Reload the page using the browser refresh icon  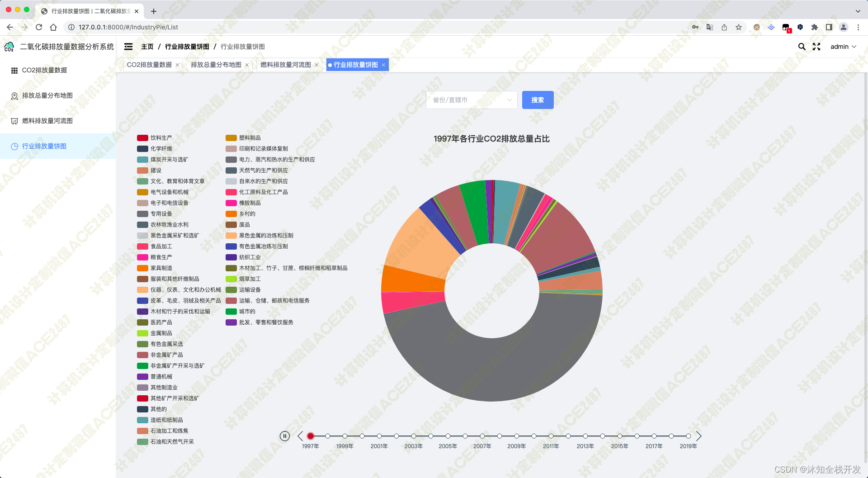pos(39,27)
